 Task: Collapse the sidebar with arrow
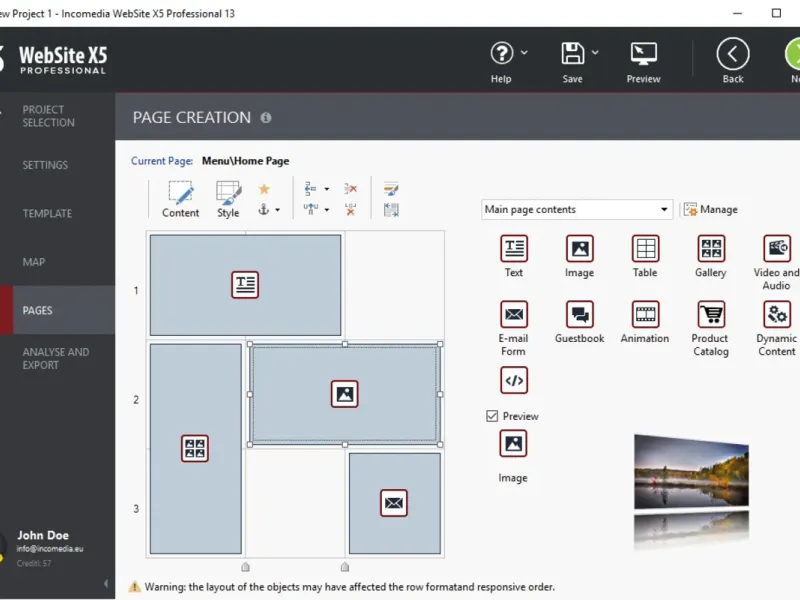click(106, 583)
